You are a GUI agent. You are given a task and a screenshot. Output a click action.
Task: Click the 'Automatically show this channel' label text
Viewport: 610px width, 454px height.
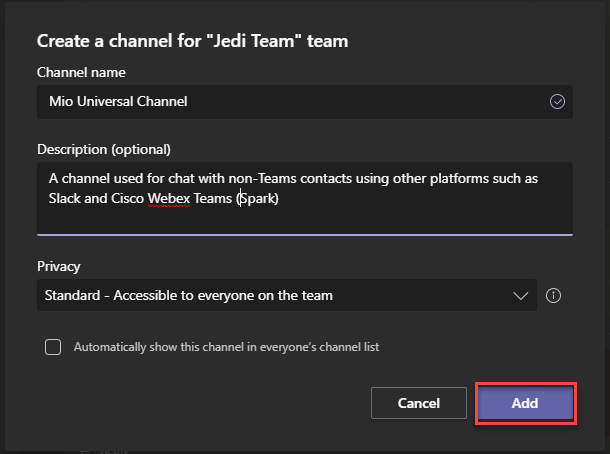[x=226, y=347]
